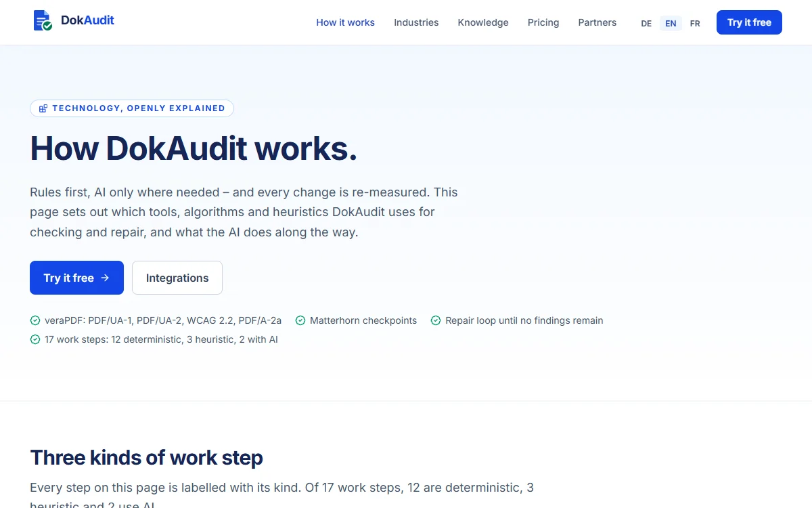Click the Matterhorn checkpoints text
812x508 pixels.
(363, 320)
